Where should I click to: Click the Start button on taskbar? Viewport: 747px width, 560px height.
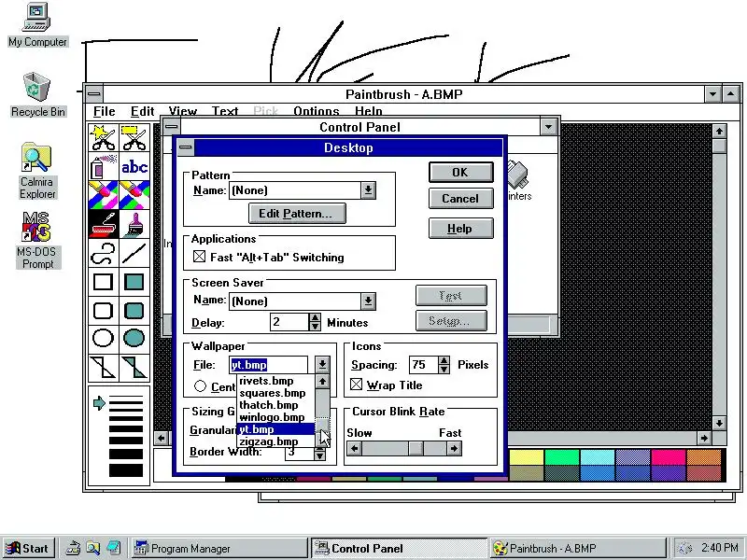pos(29,548)
